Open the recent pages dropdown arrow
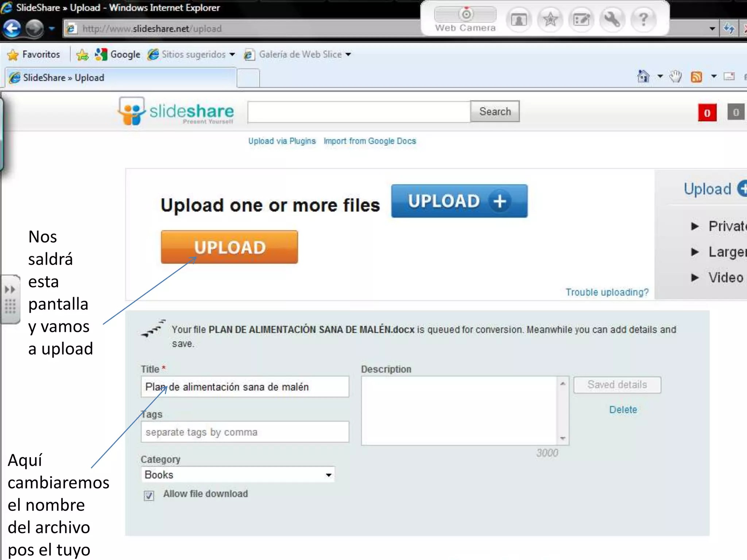The image size is (747, 560). (x=52, y=28)
